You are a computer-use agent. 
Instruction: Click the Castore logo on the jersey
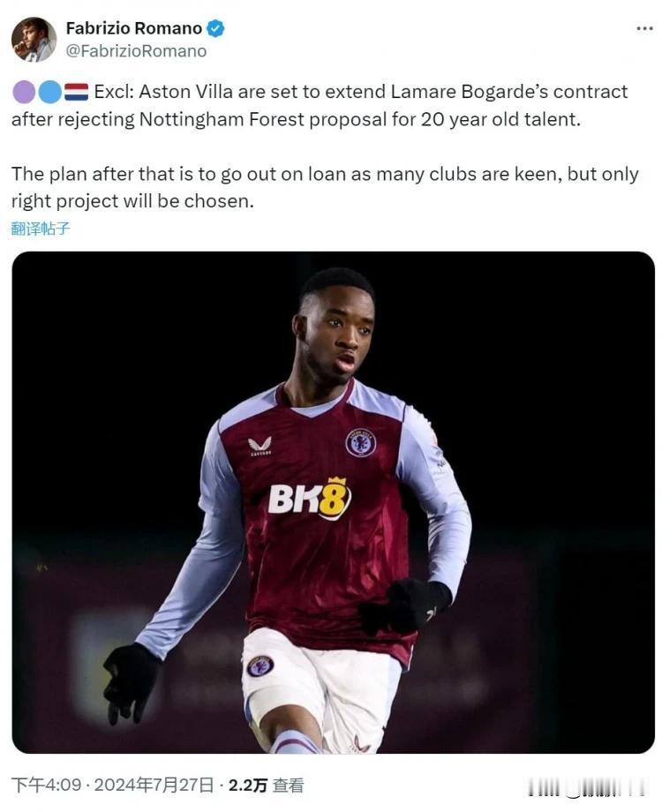point(260,447)
